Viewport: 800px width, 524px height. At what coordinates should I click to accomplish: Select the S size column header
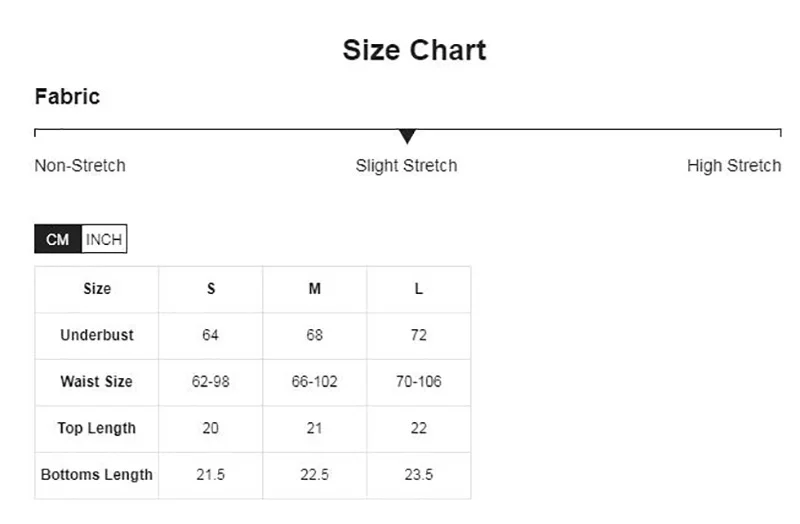[211, 289]
